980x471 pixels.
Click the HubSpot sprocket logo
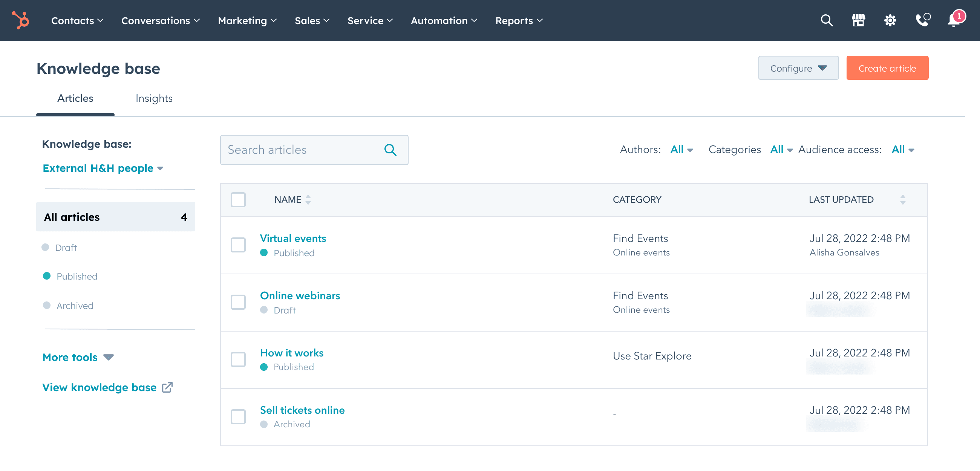(x=21, y=20)
